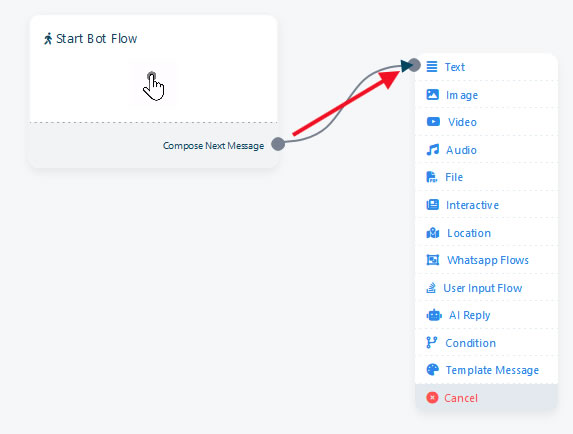Click the Video play icon

(433, 122)
